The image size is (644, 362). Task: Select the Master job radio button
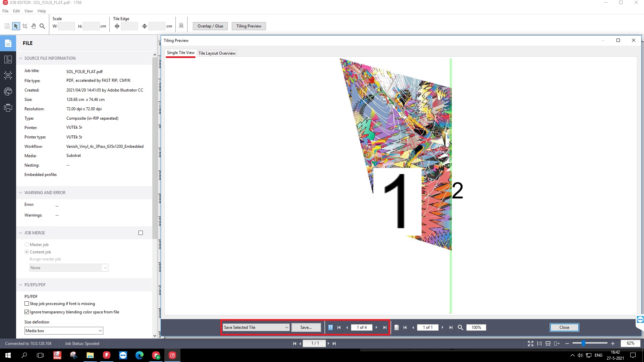(x=26, y=245)
